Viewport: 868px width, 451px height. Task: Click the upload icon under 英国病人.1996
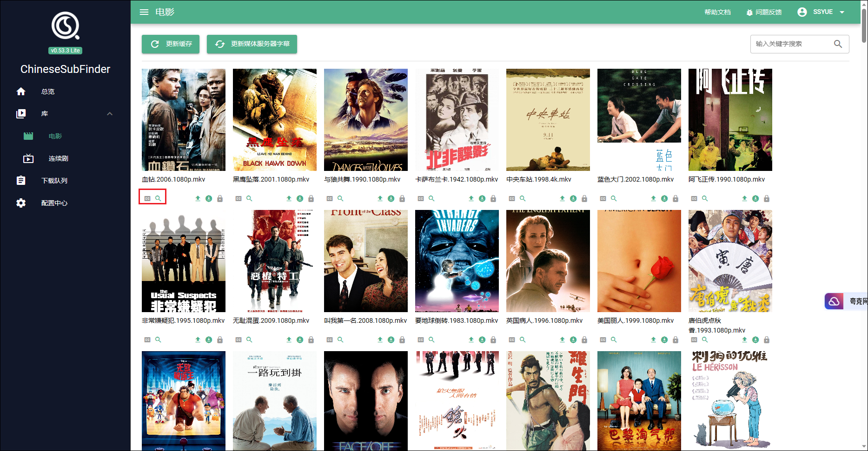(562, 340)
